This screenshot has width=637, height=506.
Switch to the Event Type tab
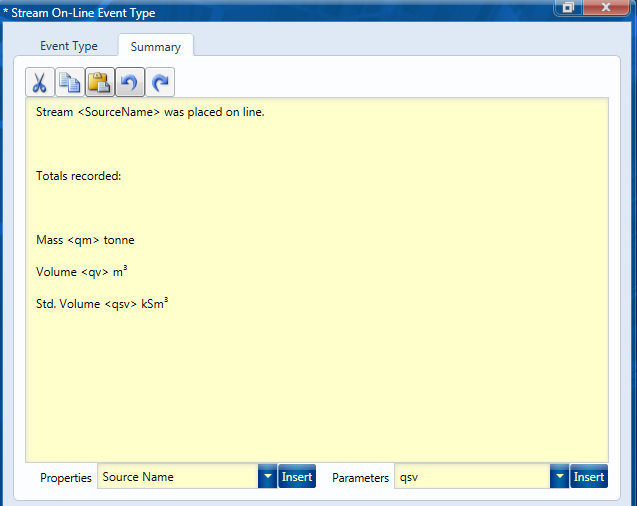[x=69, y=46]
